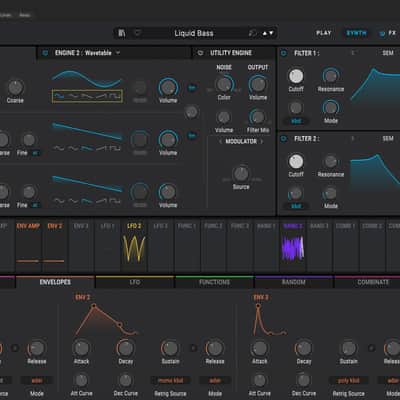The width and height of the screenshot is (400, 400).
Task: Toggle link dot between ENV 2 Sustain and Release
Action: coord(193,348)
